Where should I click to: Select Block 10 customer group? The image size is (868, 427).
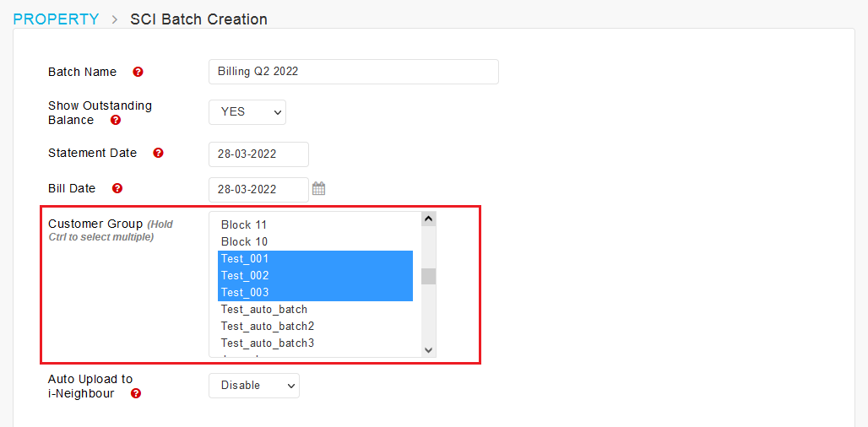pos(315,241)
